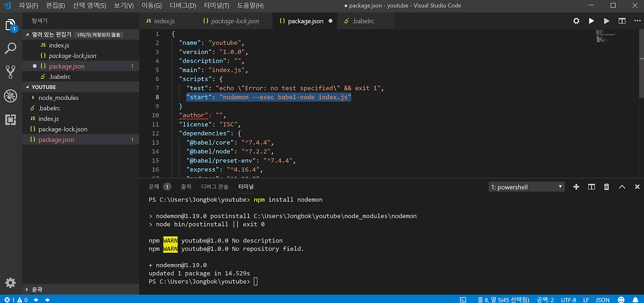Open the 터미널(T) menu
Image resolution: width=644 pixels, height=303 pixels.
217,6
